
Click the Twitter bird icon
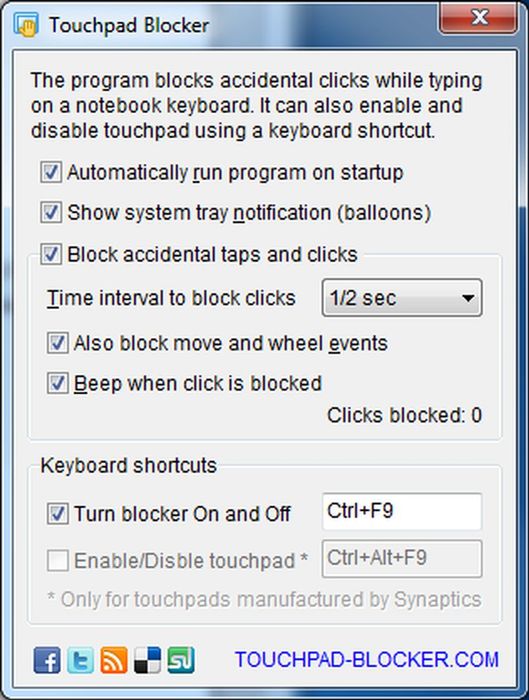pyautogui.click(x=80, y=660)
